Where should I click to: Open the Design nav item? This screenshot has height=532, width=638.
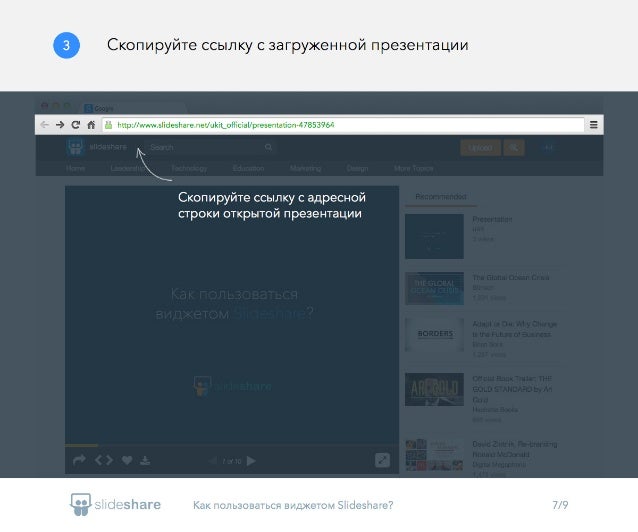(357, 168)
